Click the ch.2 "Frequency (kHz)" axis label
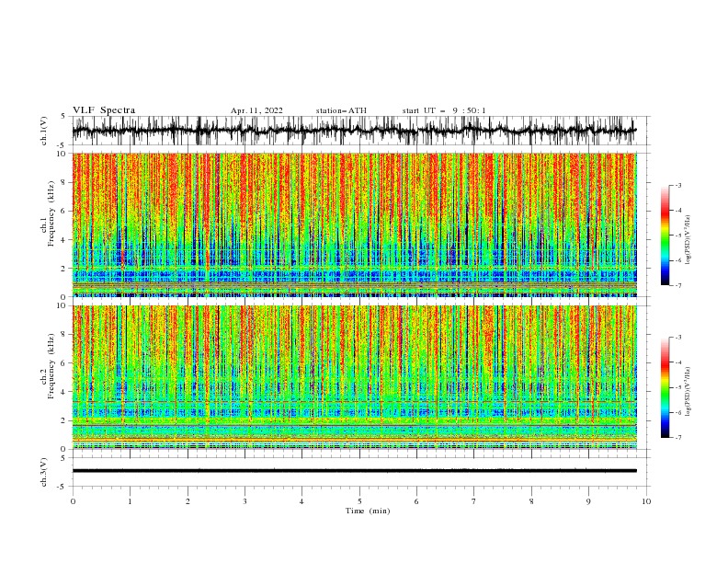The width and height of the screenshot is (728, 563). point(51,364)
